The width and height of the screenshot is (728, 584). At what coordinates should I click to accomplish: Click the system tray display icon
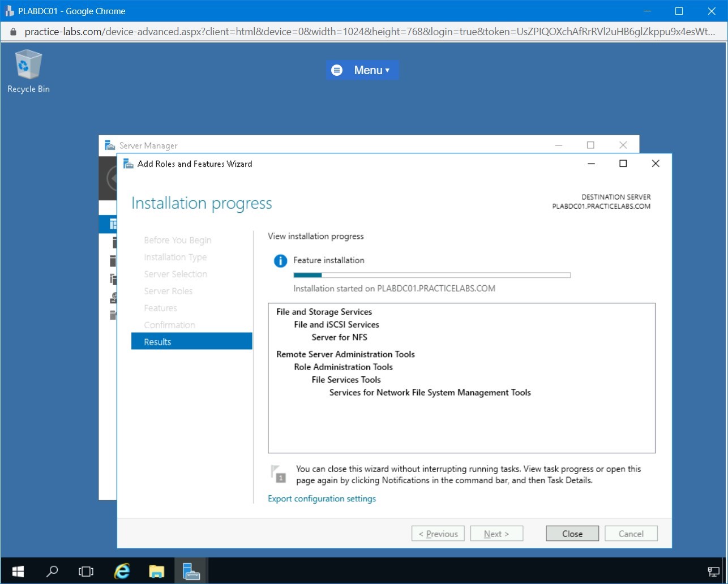point(714,572)
